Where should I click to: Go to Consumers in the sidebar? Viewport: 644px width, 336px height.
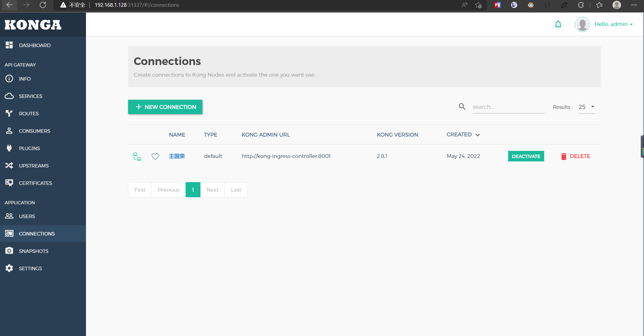click(x=34, y=131)
